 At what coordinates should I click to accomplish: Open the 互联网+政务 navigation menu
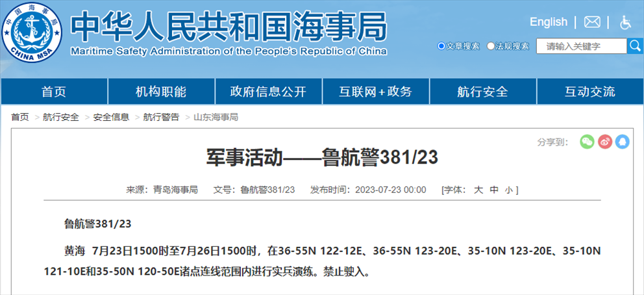tap(375, 92)
